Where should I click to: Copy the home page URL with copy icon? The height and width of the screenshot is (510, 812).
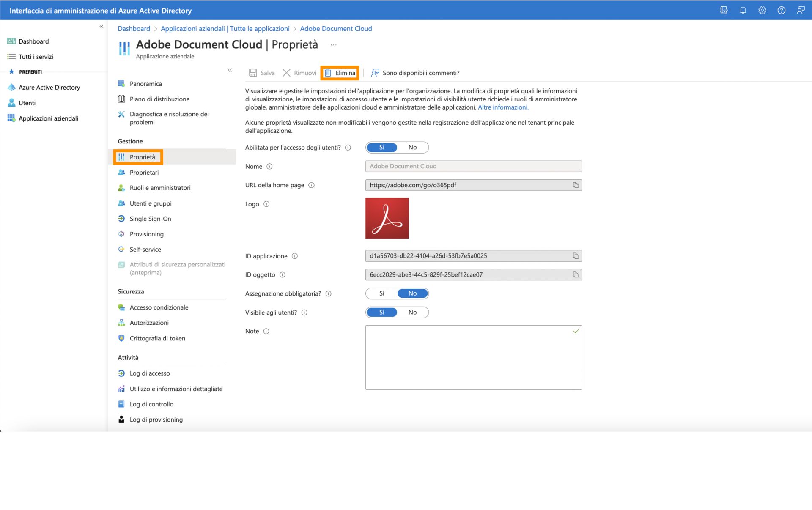click(x=576, y=185)
